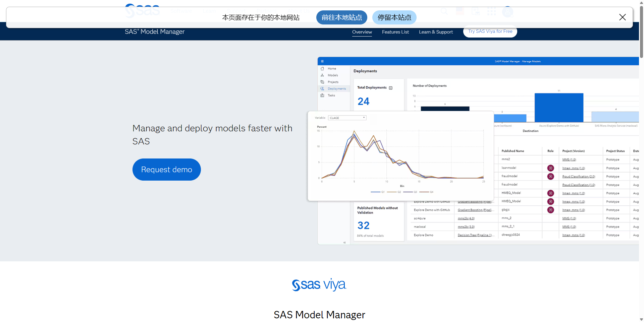Click the SAS Model Manager title in the navy bar
644x322 pixels.
tap(155, 31)
